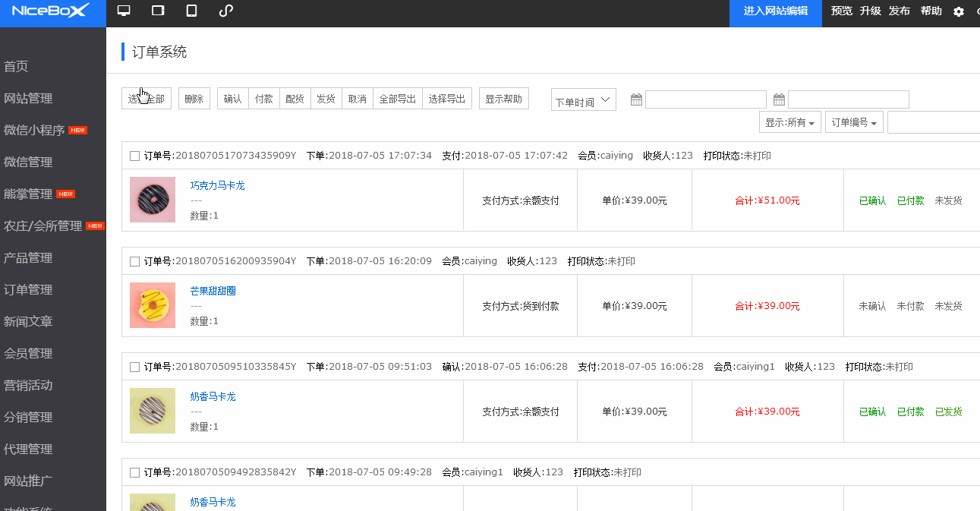Click the start date input field
The width and height of the screenshot is (980, 511).
[706, 99]
